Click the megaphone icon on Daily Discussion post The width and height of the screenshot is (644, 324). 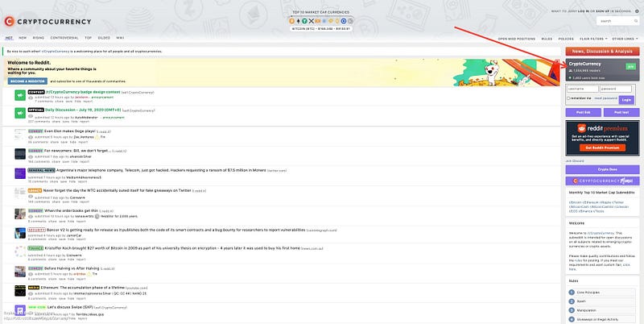(x=20, y=113)
